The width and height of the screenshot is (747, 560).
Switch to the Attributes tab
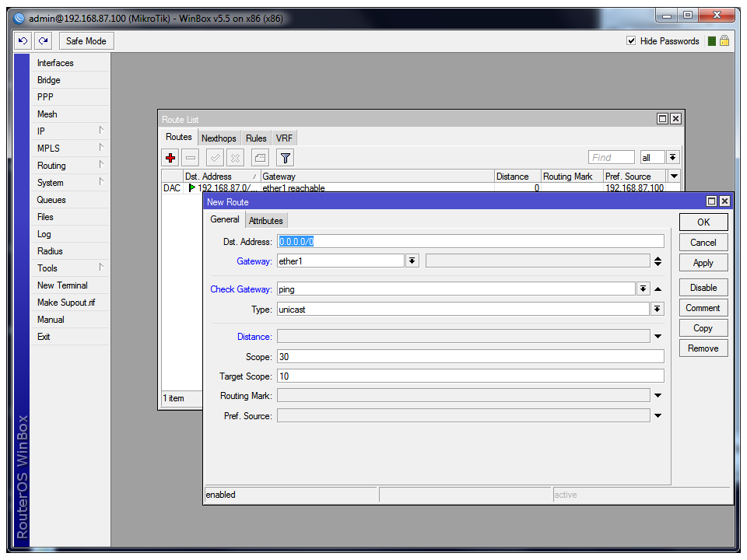pos(266,220)
